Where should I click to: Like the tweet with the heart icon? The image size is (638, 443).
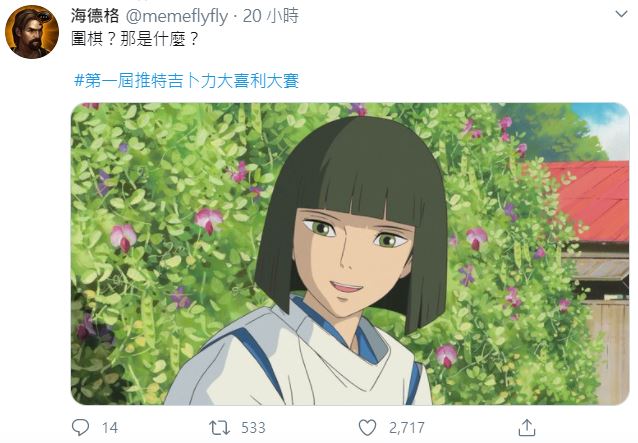[x=367, y=428]
